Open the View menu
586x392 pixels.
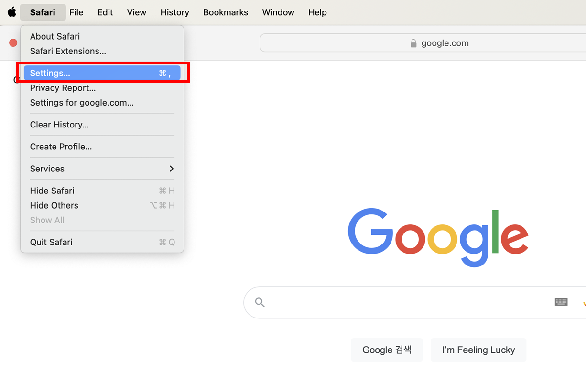click(136, 12)
